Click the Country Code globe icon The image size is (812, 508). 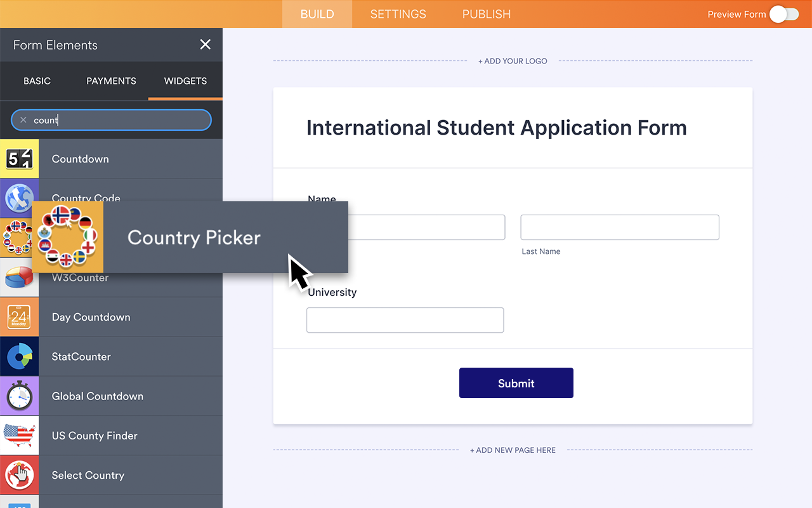(20, 198)
